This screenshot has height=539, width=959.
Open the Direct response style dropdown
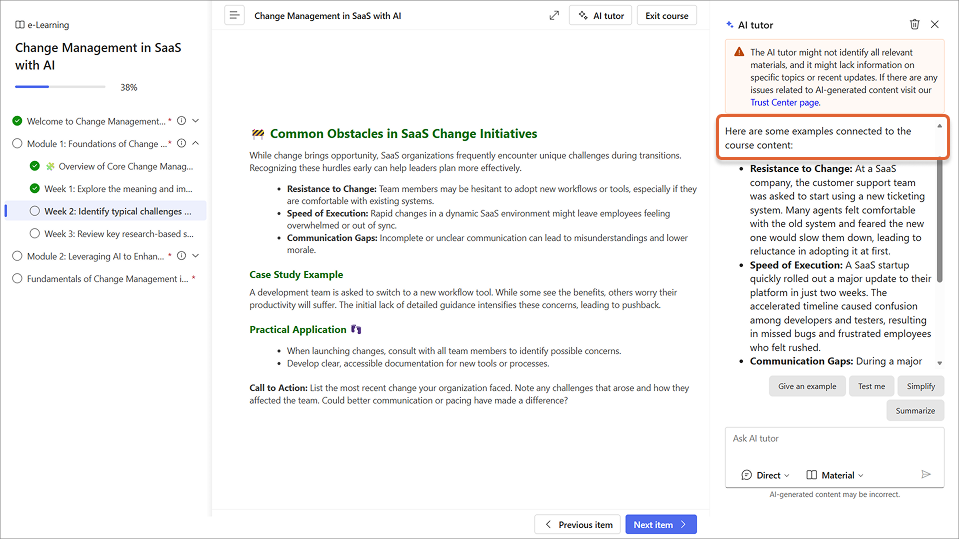765,475
